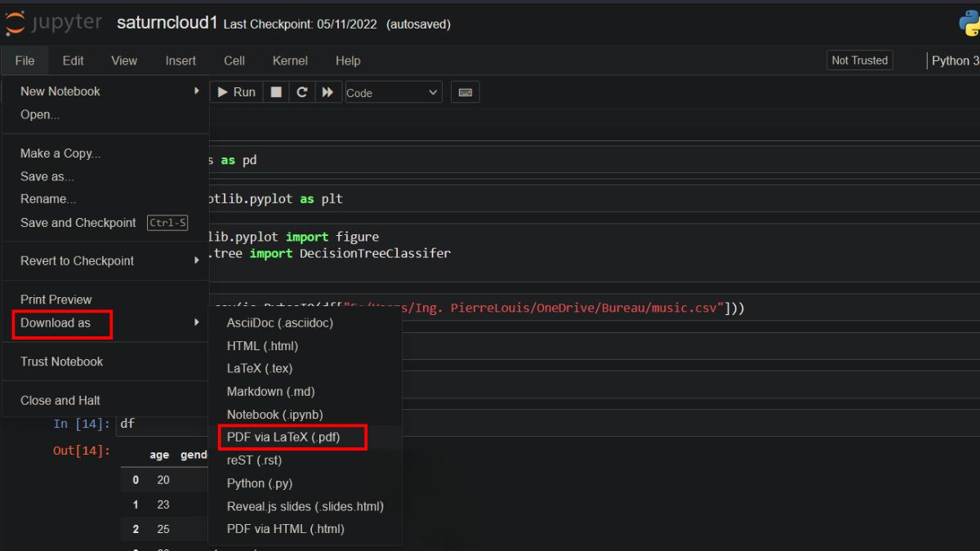Open the command palette keyboard icon
980x551 pixels.
tap(465, 92)
